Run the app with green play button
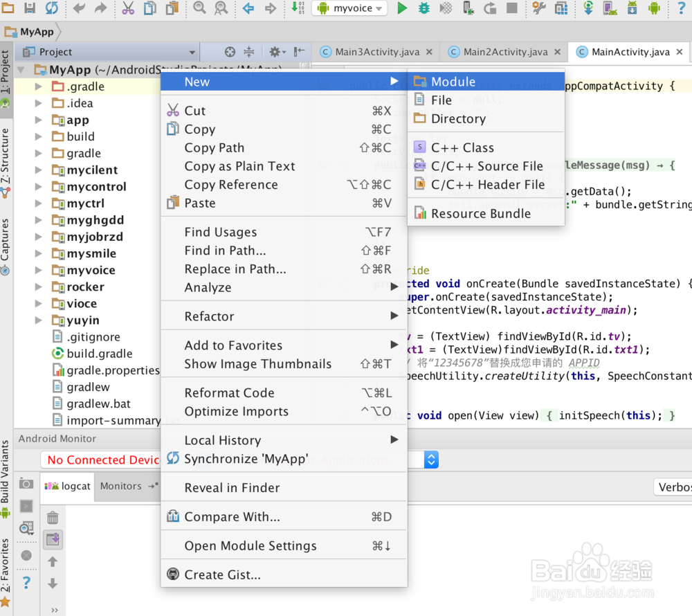Screen dimensions: 692x616 pyautogui.click(x=401, y=8)
